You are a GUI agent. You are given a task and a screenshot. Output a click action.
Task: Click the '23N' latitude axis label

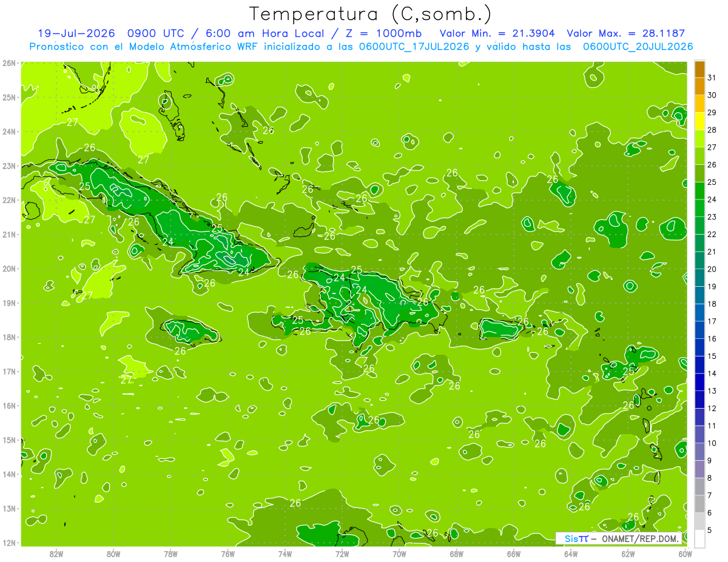pyautogui.click(x=8, y=166)
